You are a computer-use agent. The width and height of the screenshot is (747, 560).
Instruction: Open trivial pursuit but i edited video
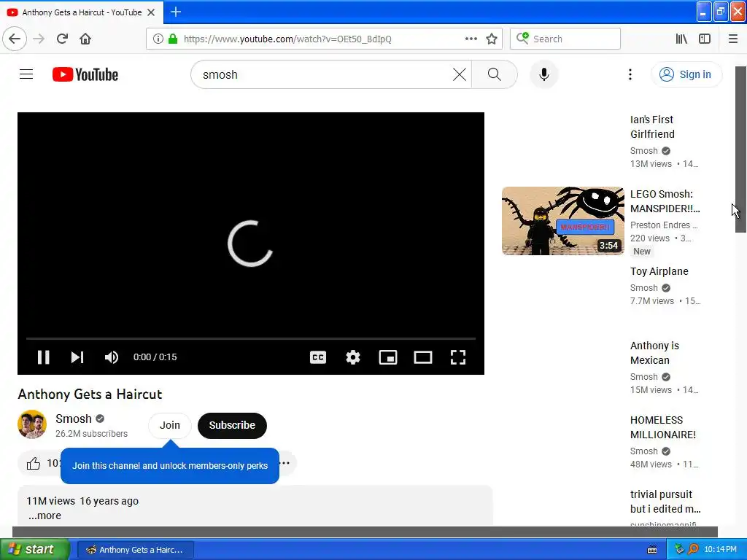tap(665, 502)
